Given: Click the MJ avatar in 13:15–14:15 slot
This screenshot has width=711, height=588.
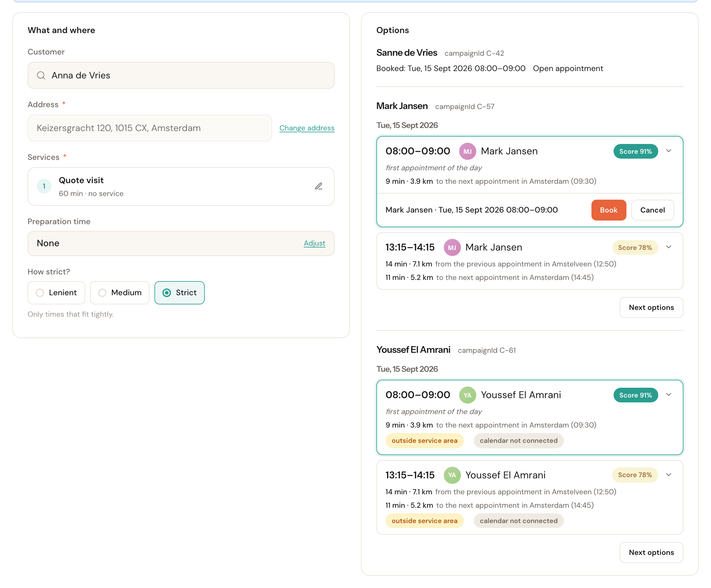Looking at the screenshot, I should pyautogui.click(x=452, y=247).
